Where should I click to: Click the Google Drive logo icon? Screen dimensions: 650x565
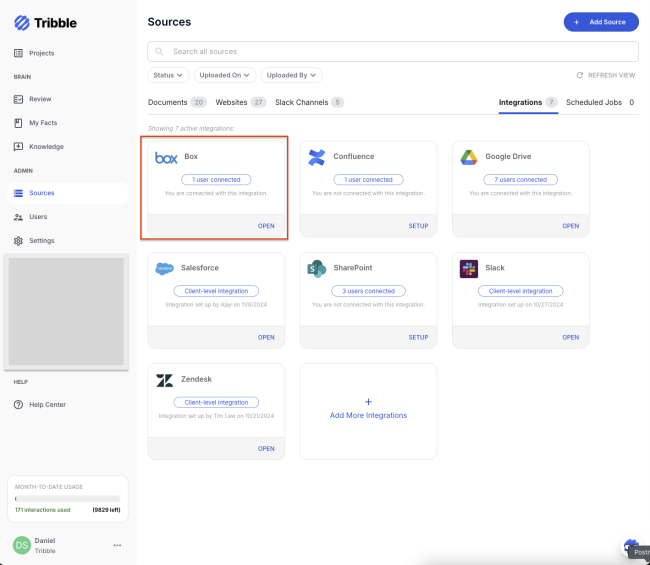click(x=469, y=157)
